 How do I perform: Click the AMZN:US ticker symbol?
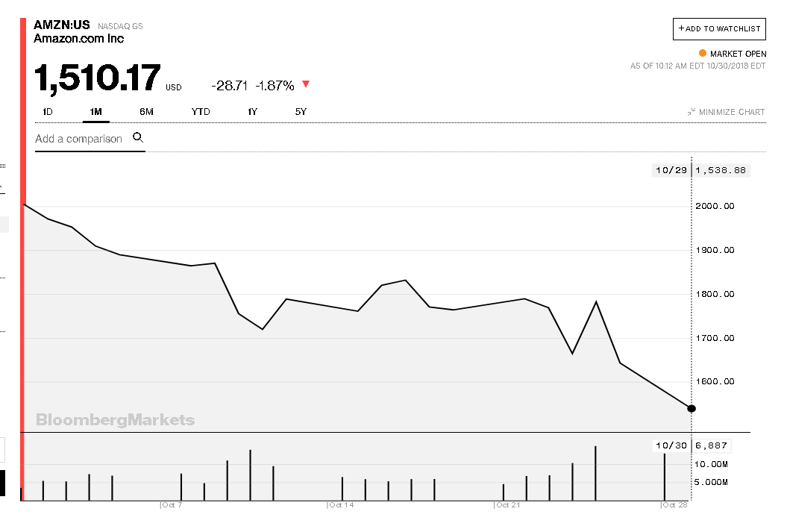coord(61,25)
